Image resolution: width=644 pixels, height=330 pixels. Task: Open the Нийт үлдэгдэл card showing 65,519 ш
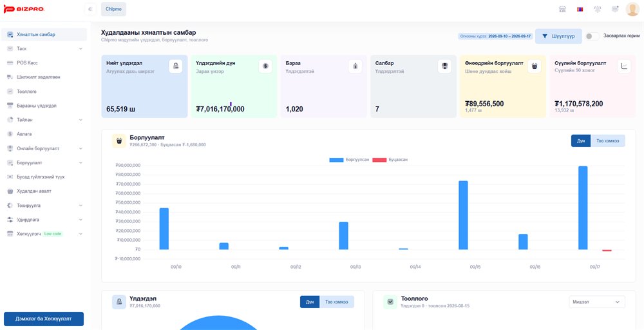(144, 86)
